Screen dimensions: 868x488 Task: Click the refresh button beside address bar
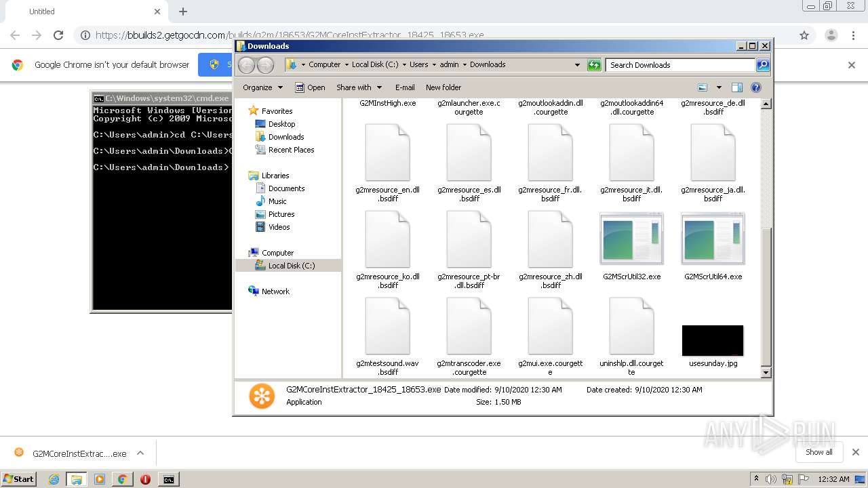tap(594, 65)
